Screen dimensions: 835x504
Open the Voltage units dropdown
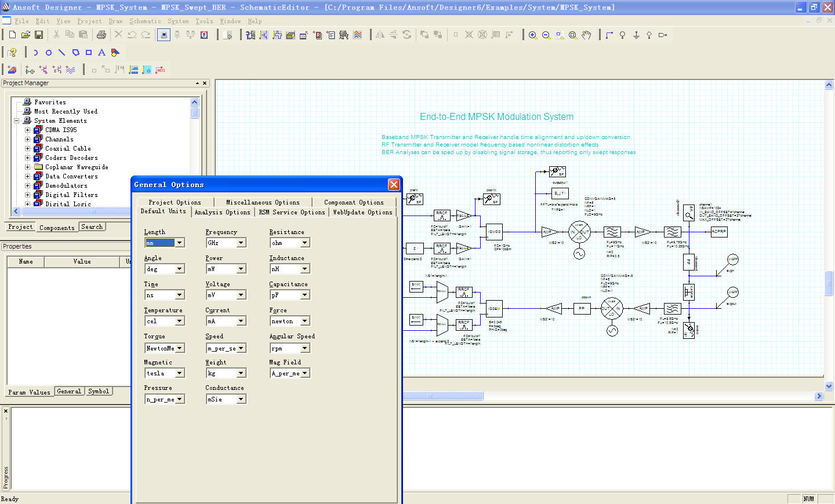[x=241, y=295]
